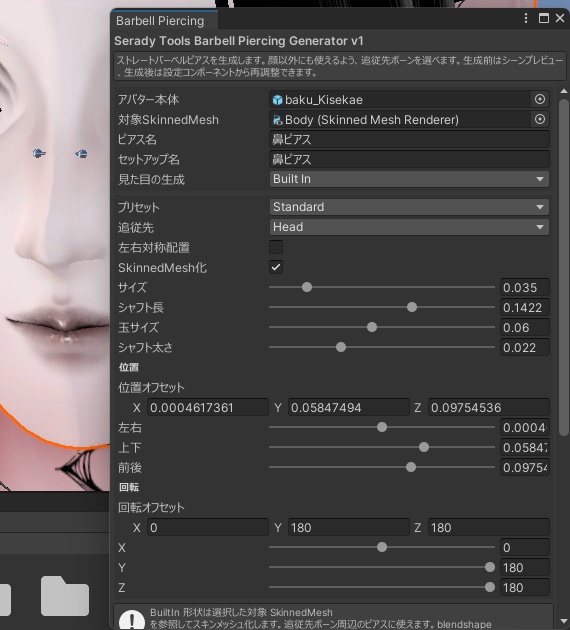Click the folder icon in project panel

65,596
